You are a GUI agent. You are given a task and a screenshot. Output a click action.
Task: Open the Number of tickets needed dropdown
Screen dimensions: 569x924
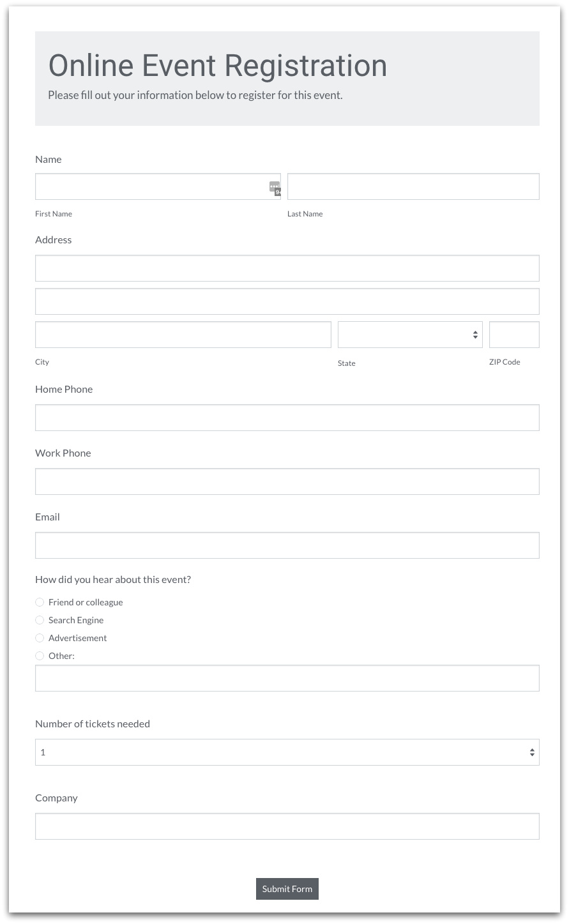coord(287,752)
